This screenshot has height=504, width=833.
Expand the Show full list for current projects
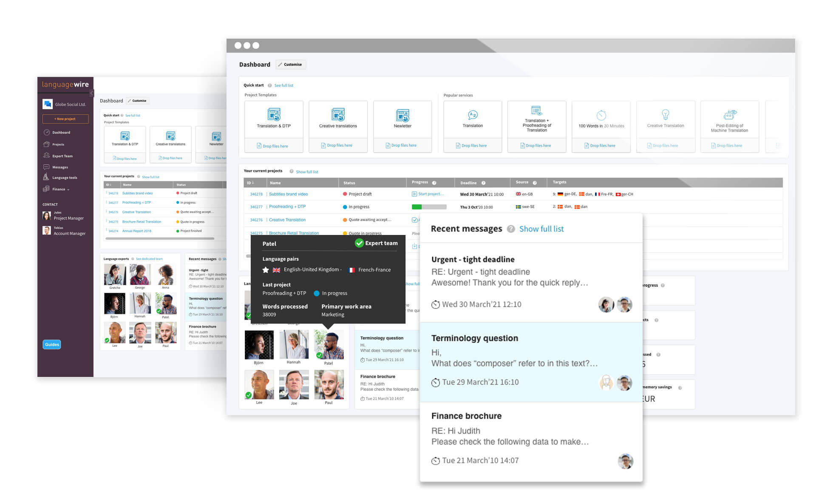(308, 171)
